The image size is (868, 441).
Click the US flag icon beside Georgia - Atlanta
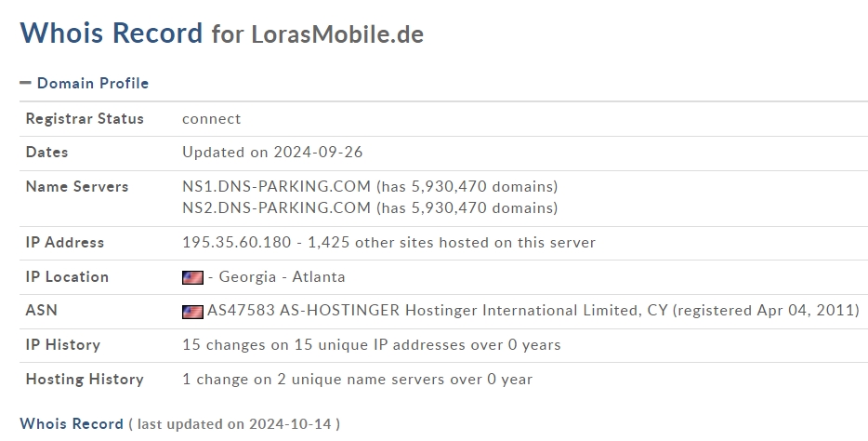pos(192,277)
